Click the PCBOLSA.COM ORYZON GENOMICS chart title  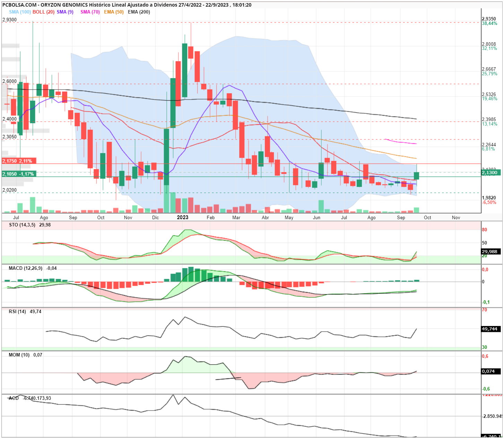point(127,5)
